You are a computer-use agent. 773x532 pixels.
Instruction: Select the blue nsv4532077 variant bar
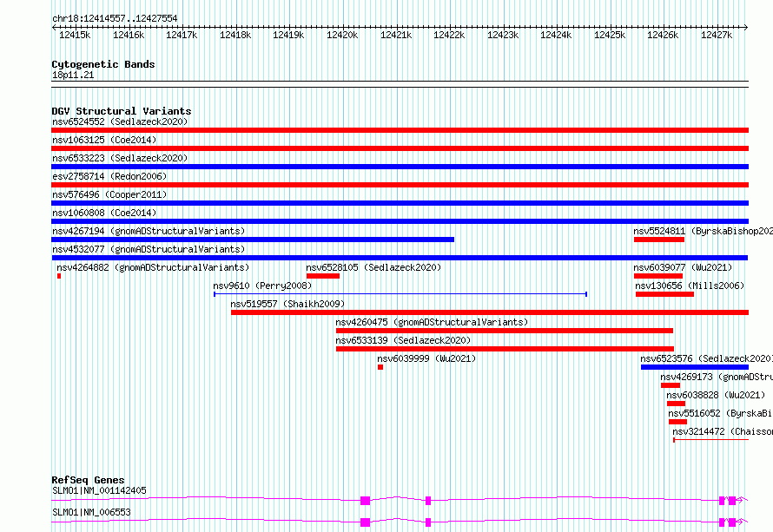point(400,258)
